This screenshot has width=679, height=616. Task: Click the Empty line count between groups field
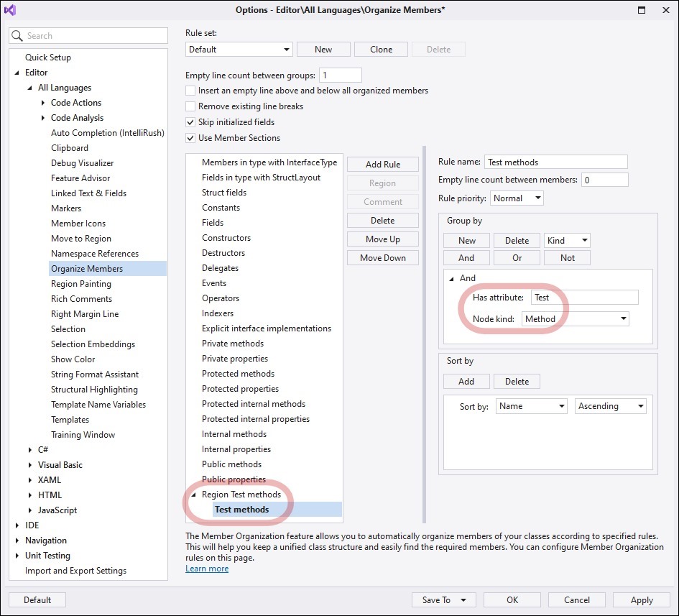tap(341, 75)
